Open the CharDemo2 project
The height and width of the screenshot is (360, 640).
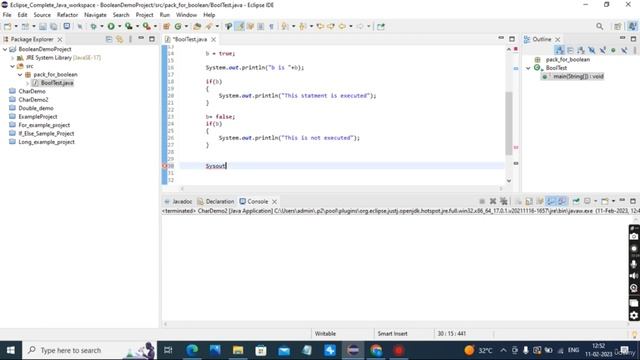click(x=33, y=100)
